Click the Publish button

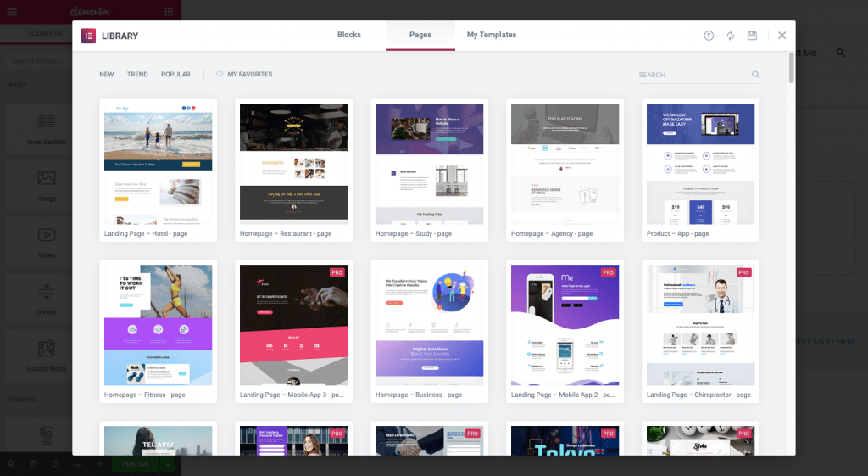pos(136,464)
